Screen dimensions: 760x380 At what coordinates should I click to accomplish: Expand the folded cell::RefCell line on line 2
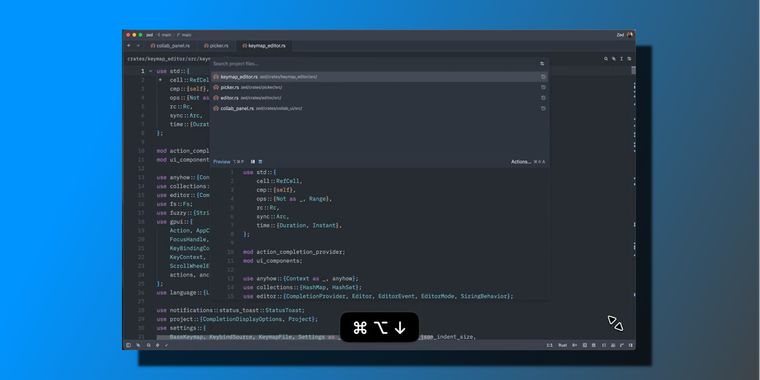(160, 80)
